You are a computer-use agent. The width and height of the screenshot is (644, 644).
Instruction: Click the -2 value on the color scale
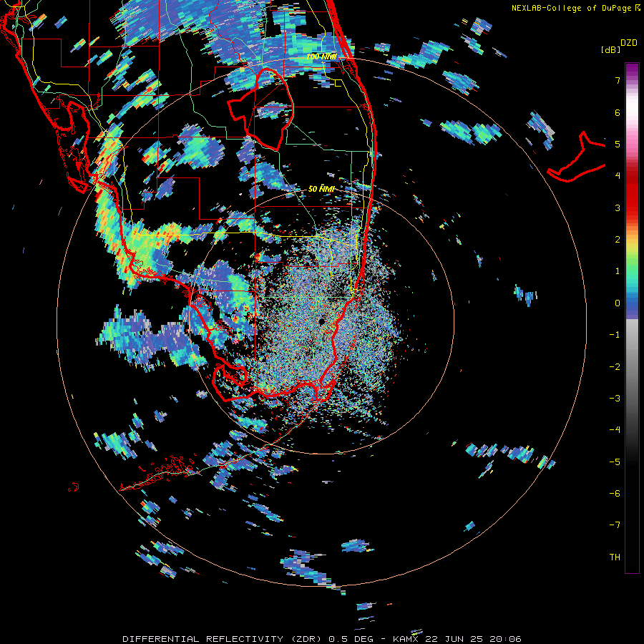615,367
